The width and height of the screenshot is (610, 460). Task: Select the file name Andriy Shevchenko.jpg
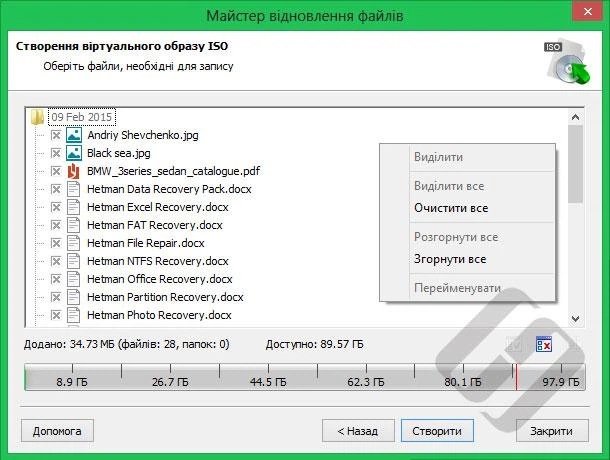pyautogui.click(x=143, y=135)
